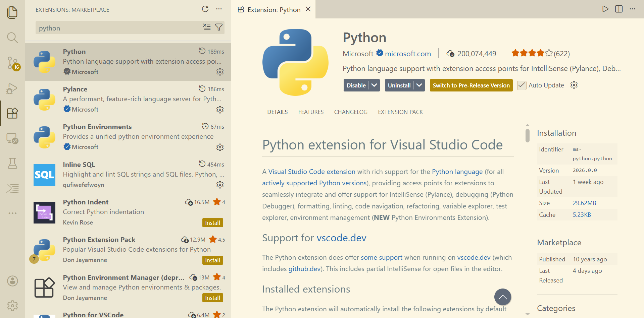Open the CHANGELOG tab
Viewport: 644px width, 318px height.
tap(350, 112)
